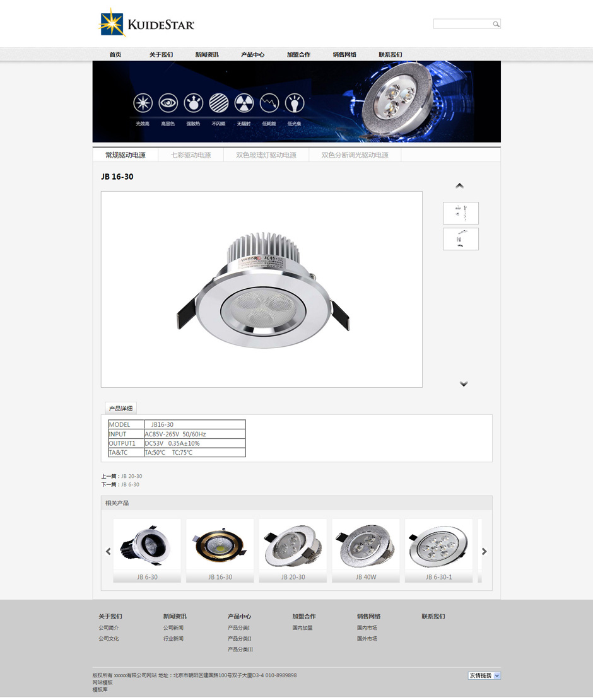Click the 光效高 banner icon
This screenshot has width=593, height=700.
pyautogui.click(x=143, y=103)
